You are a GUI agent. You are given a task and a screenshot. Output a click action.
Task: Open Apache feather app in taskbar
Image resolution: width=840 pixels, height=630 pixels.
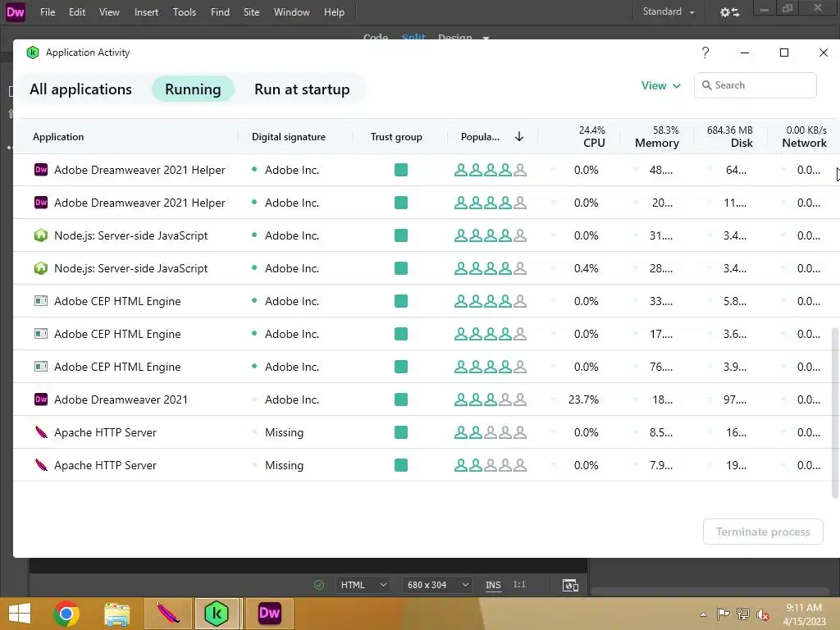[167, 614]
